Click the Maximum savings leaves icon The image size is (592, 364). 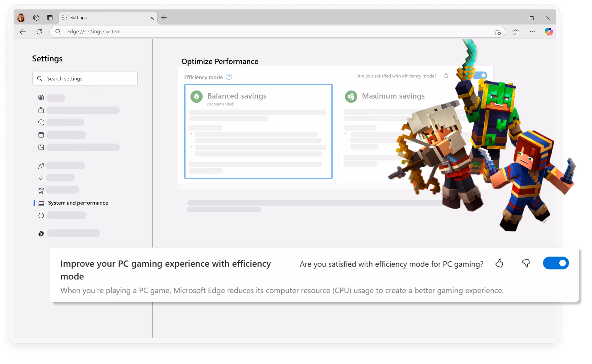click(351, 96)
